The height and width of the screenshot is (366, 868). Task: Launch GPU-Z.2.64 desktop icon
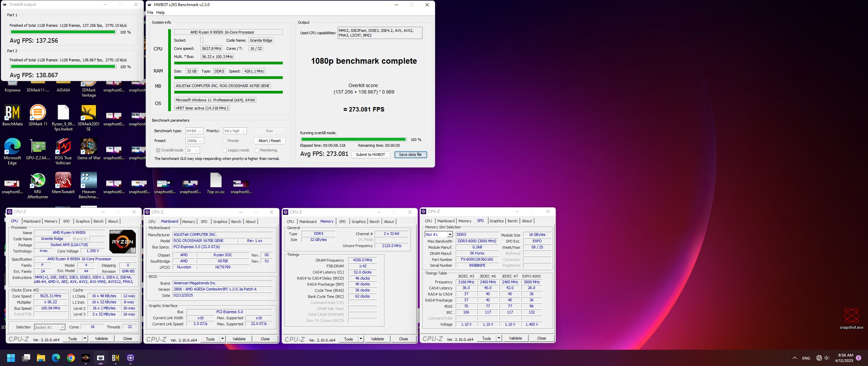pyautogui.click(x=38, y=149)
